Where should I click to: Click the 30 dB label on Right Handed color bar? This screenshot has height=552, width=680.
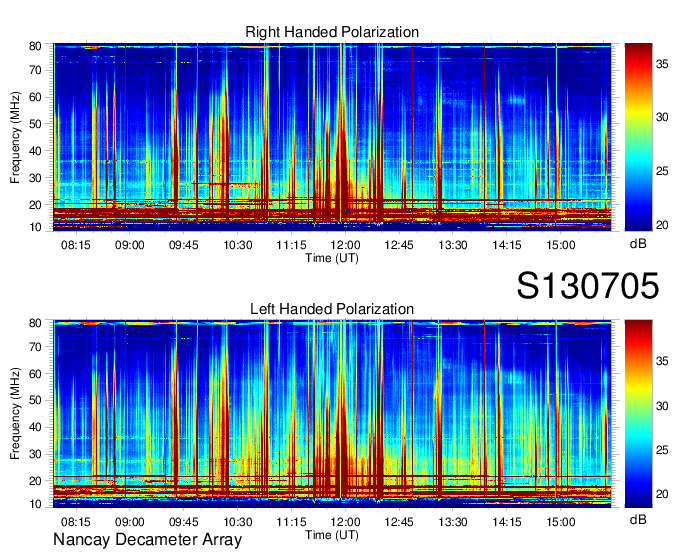[662, 117]
